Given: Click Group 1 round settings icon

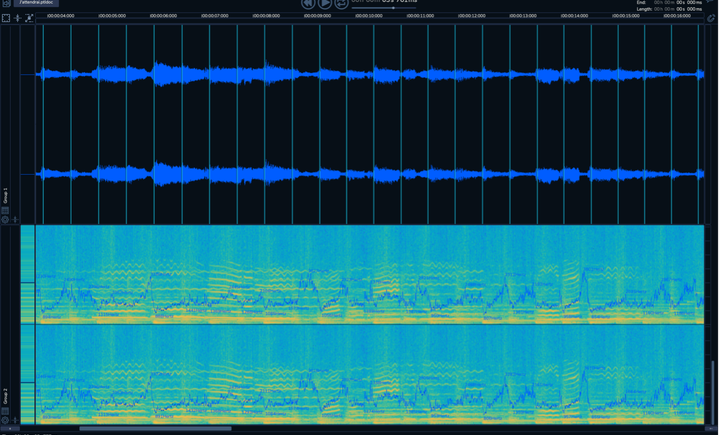Looking at the screenshot, I should tap(5, 219).
